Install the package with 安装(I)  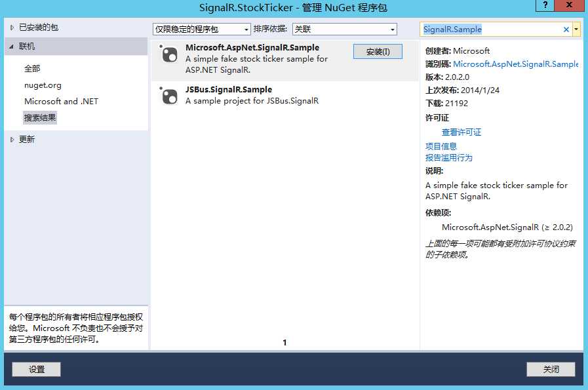378,52
